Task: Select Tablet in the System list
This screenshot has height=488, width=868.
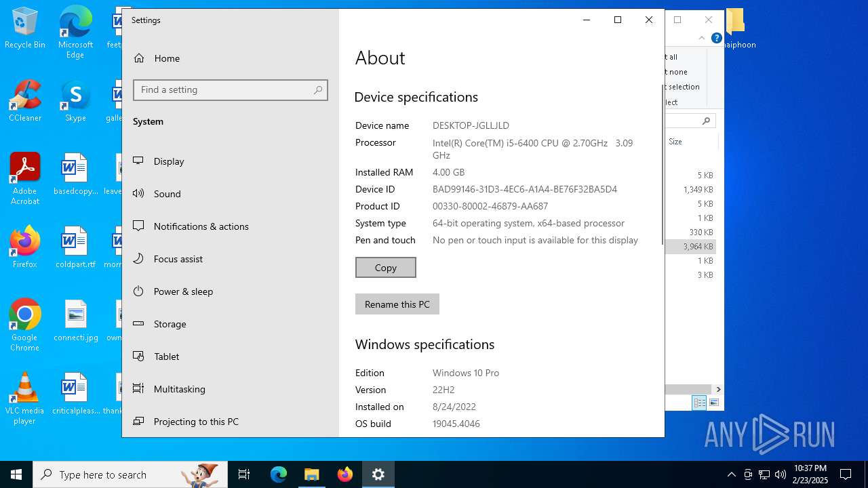Action: point(166,357)
